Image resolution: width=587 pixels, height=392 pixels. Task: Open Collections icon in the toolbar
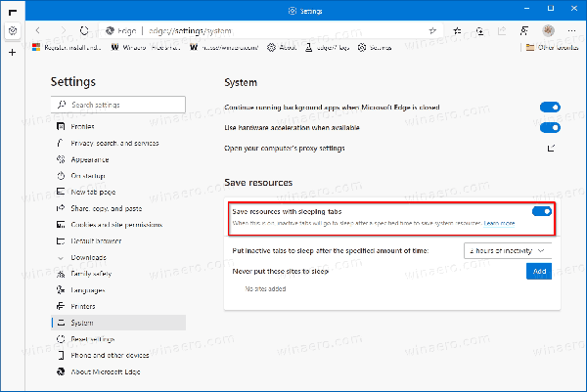pyautogui.click(x=479, y=30)
